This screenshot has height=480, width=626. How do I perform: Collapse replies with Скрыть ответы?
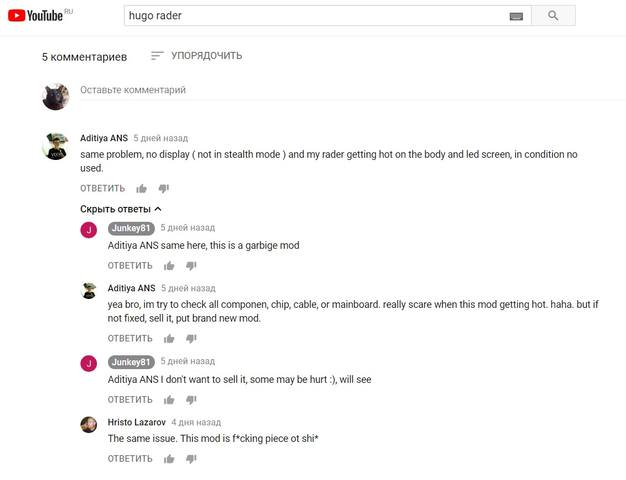click(x=121, y=209)
